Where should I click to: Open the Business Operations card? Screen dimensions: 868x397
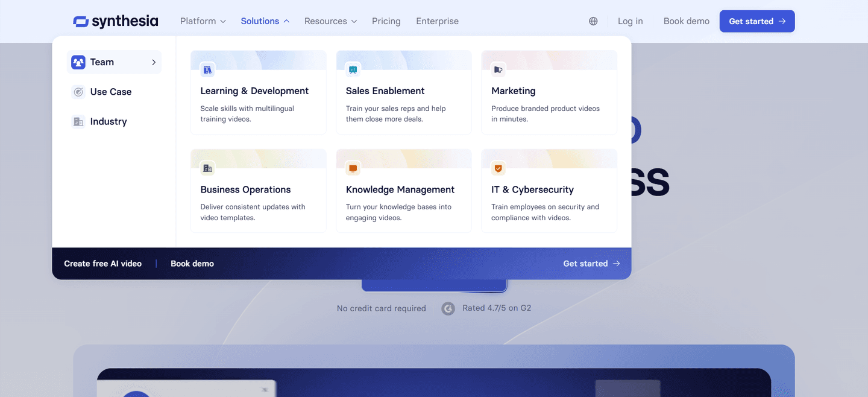pos(259,191)
